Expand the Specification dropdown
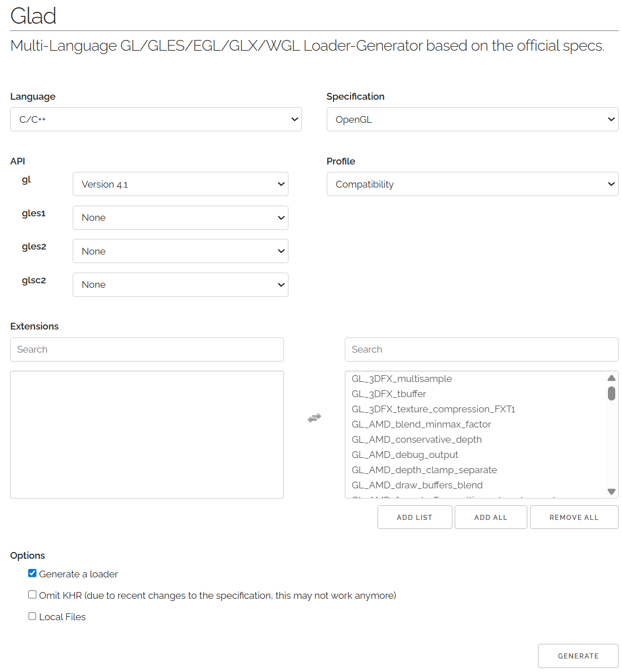 click(472, 119)
